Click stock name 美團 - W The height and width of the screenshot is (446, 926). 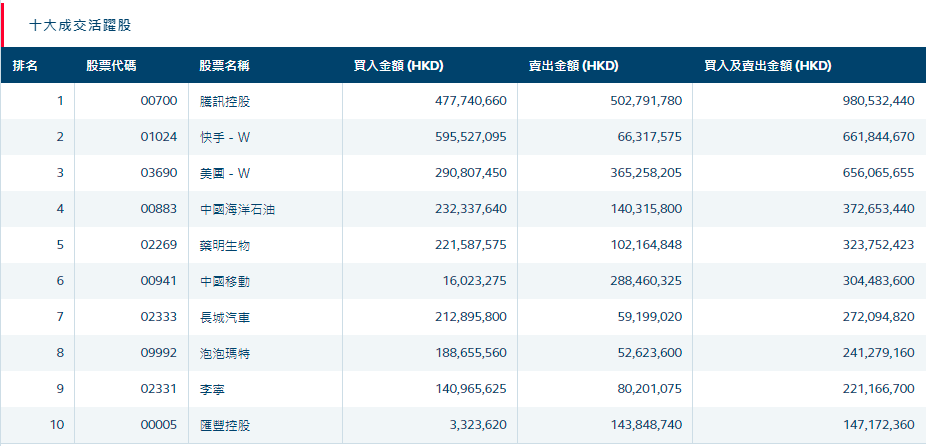click(x=225, y=173)
